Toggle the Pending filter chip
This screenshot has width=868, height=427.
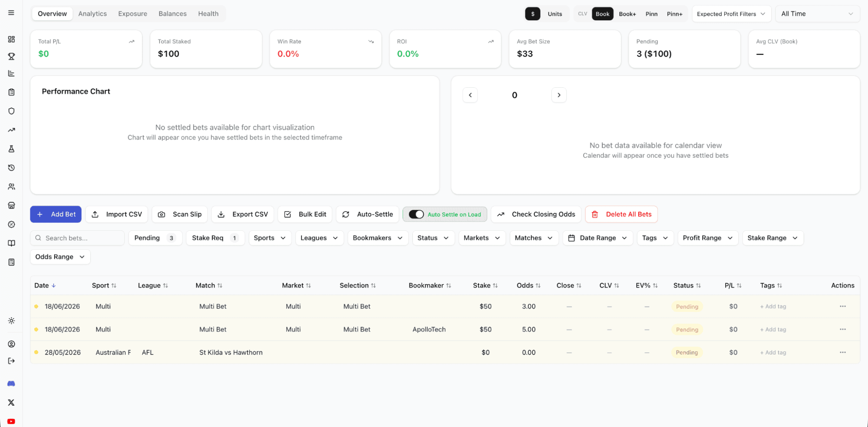pos(155,238)
